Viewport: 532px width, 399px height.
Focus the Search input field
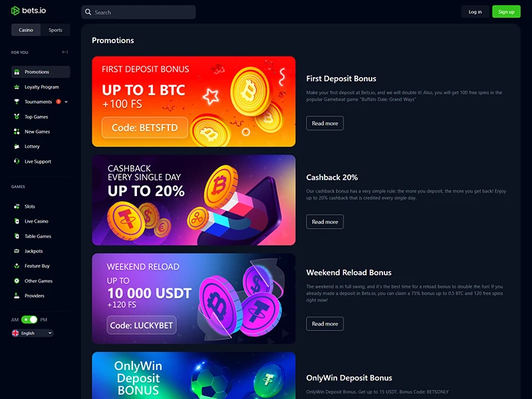pyautogui.click(x=138, y=12)
